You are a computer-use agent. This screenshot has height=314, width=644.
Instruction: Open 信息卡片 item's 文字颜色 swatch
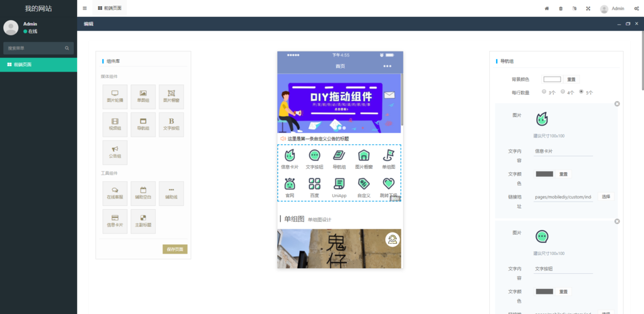(x=544, y=174)
